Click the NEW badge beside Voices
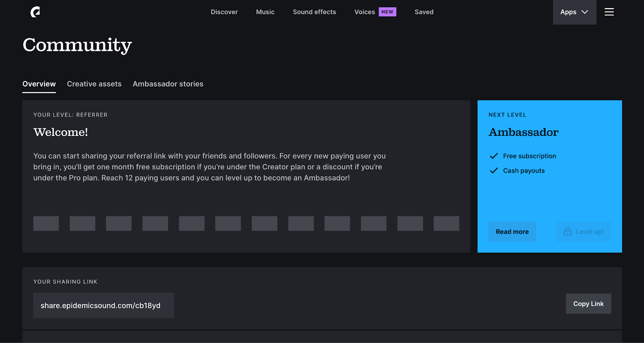The height and width of the screenshot is (343, 644). [x=387, y=12]
